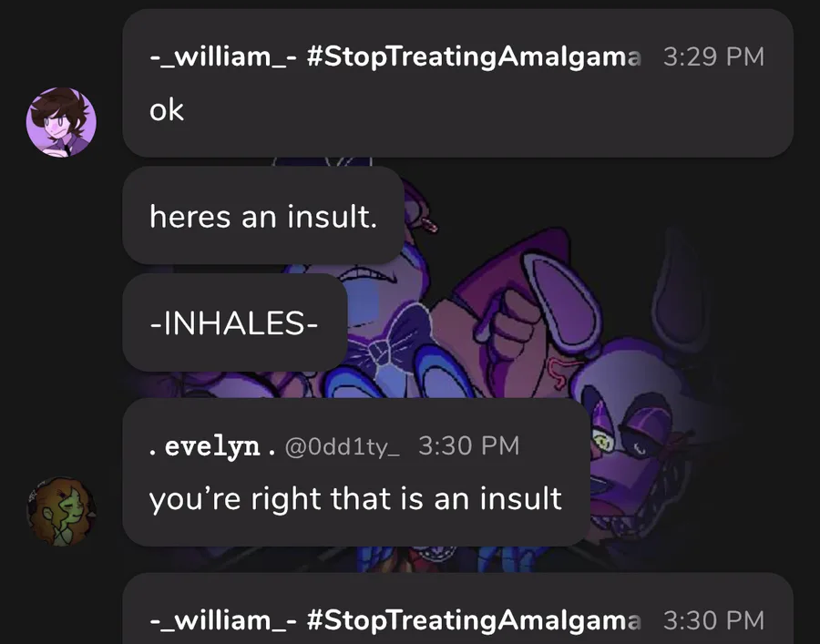Image resolution: width=820 pixels, height=644 pixels.
Task: Select "you're right that is an insult" text
Action: click(355, 498)
